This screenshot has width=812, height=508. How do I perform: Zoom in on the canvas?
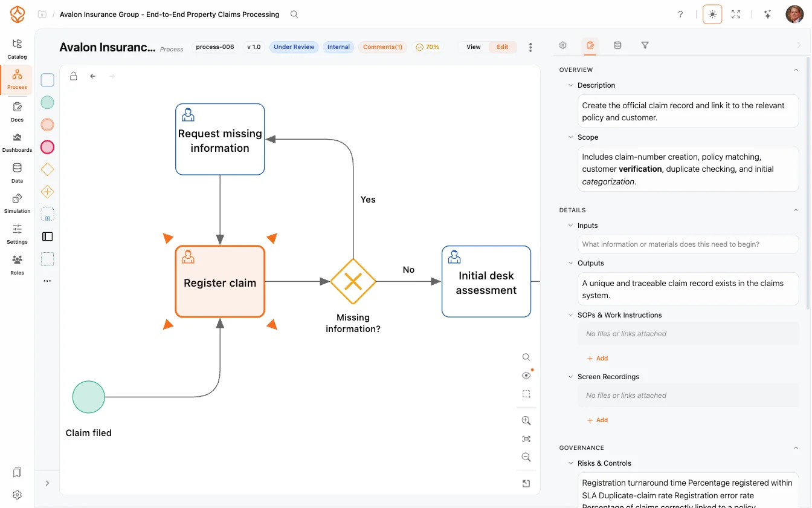[x=526, y=421]
